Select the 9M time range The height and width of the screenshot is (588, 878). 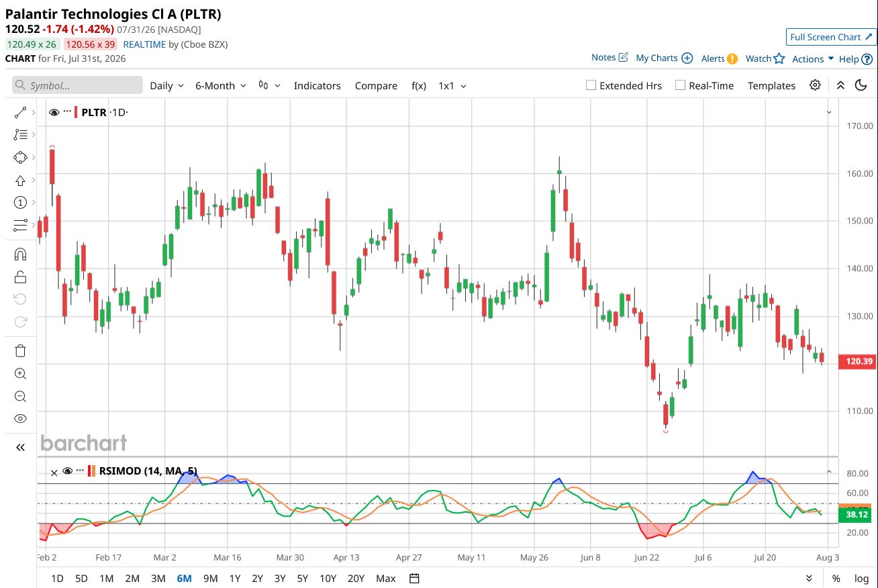(x=210, y=579)
